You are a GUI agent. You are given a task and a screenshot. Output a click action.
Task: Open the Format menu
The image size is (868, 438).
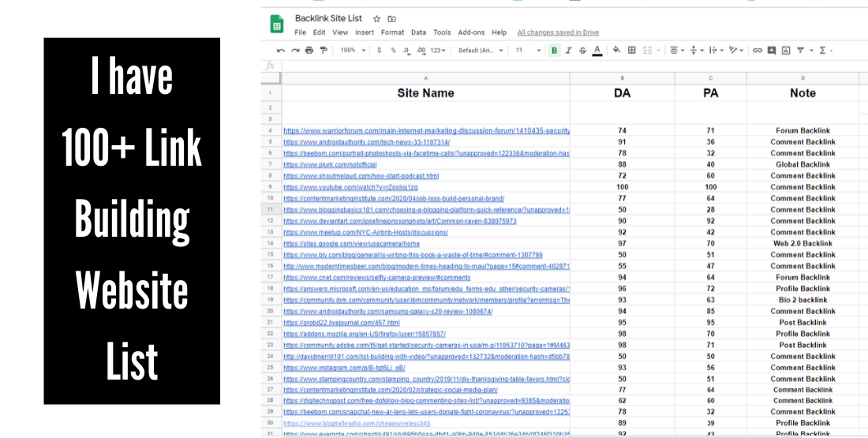tap(392, 32)
